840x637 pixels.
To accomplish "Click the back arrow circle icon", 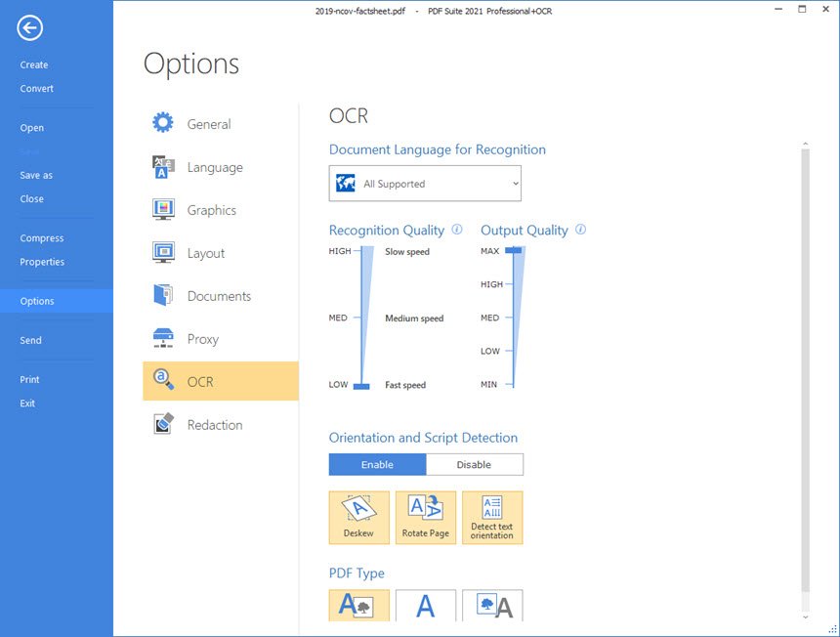I will (29, 28).
